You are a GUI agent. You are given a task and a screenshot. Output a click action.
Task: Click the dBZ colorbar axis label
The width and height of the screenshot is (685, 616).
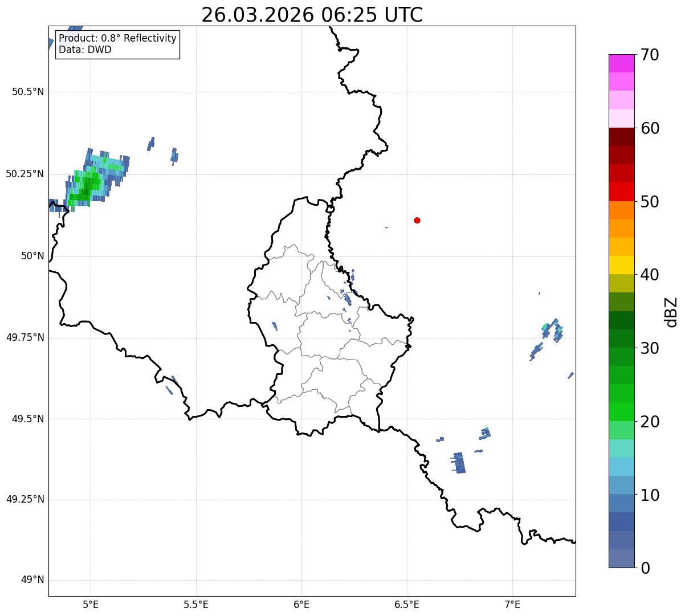671,311
